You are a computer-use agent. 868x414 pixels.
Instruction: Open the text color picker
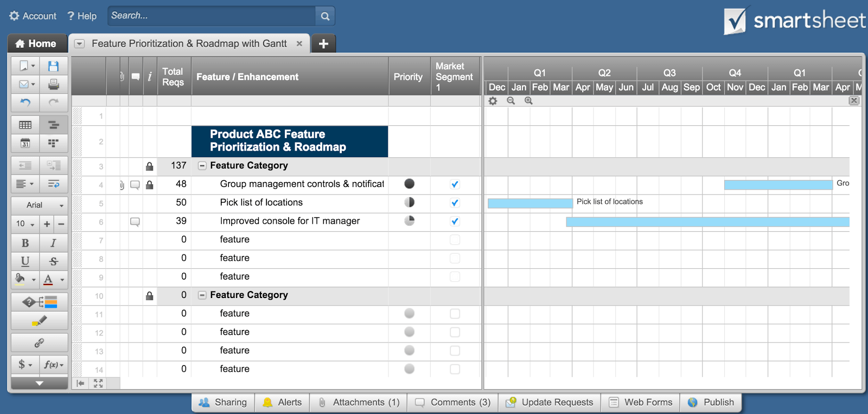[x=53, y=280]
